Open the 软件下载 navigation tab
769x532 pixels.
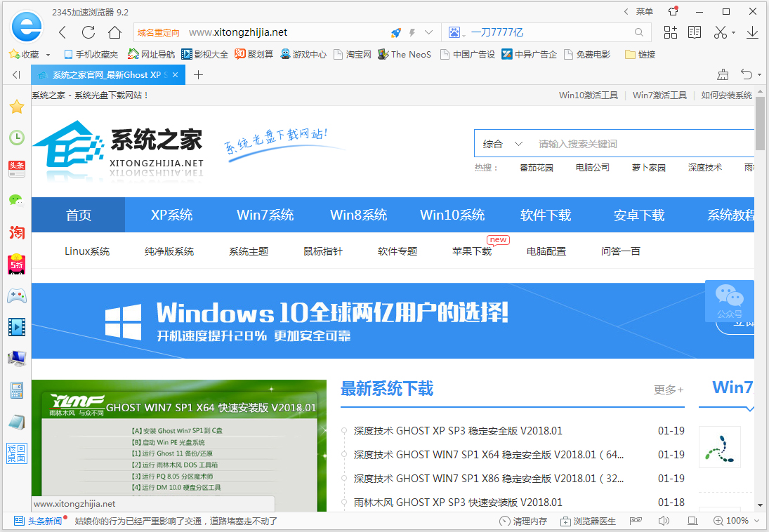coord(546,215)
